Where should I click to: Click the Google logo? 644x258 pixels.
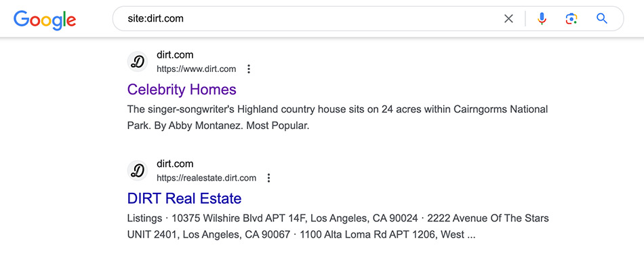point(45,20)
